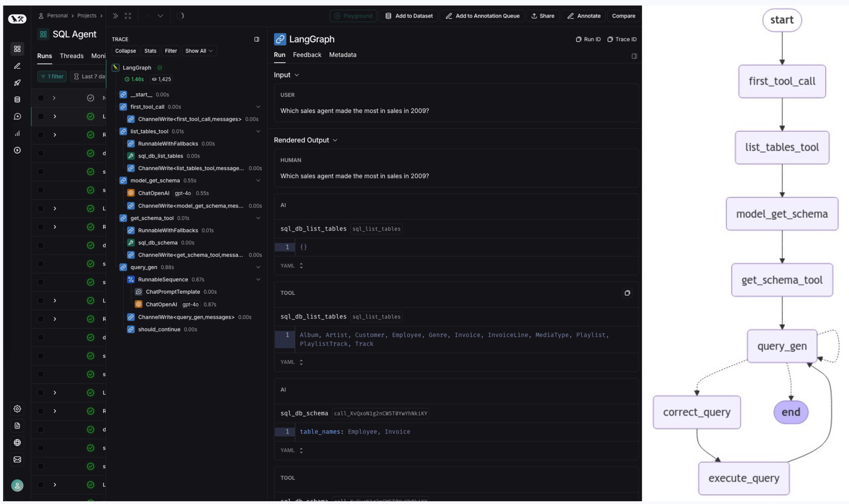Select the should_continue trace item
Screen dimensions: 849x504
coord(159,329)
